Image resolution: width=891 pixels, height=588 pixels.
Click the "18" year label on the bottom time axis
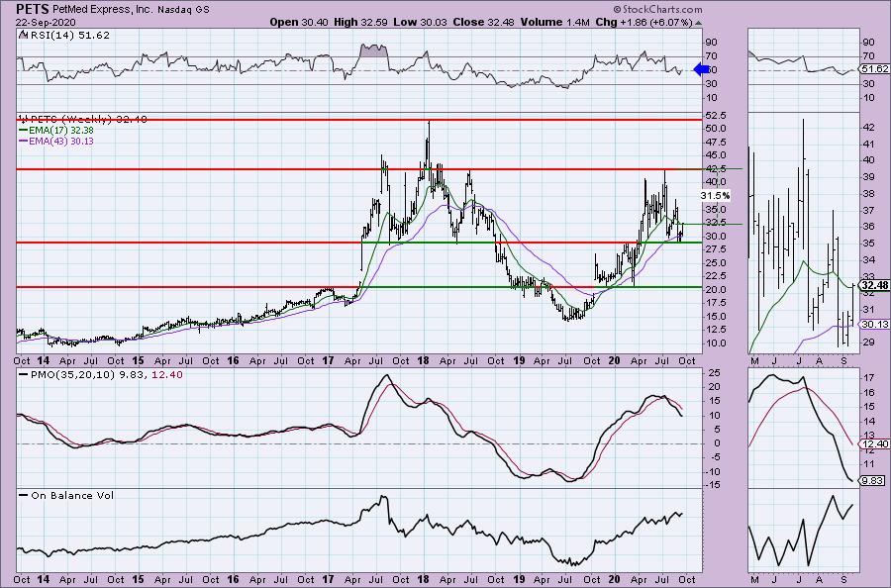point(422,579)
